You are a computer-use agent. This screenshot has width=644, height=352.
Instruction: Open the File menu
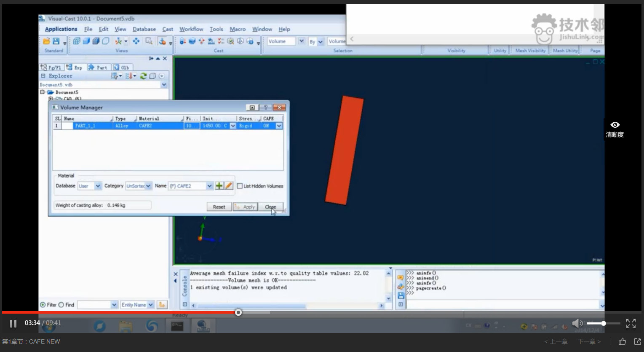point(88,29)
